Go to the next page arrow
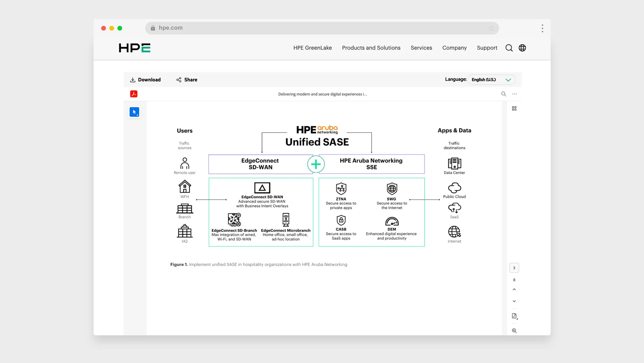This screenshot has width=644, height=363. coord(514,301)
